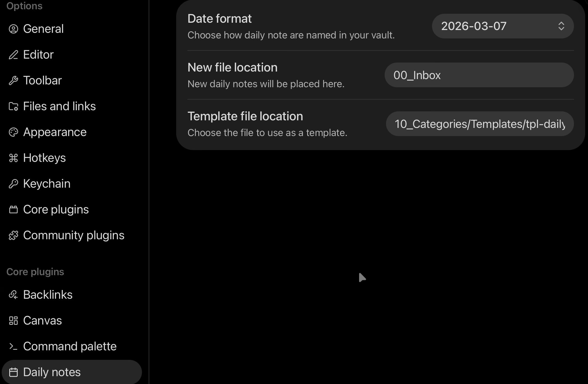The width and height of the screenshot is (588, 384).
Task: Click the Community plugins puzzle icon
Action: point(13,235)
